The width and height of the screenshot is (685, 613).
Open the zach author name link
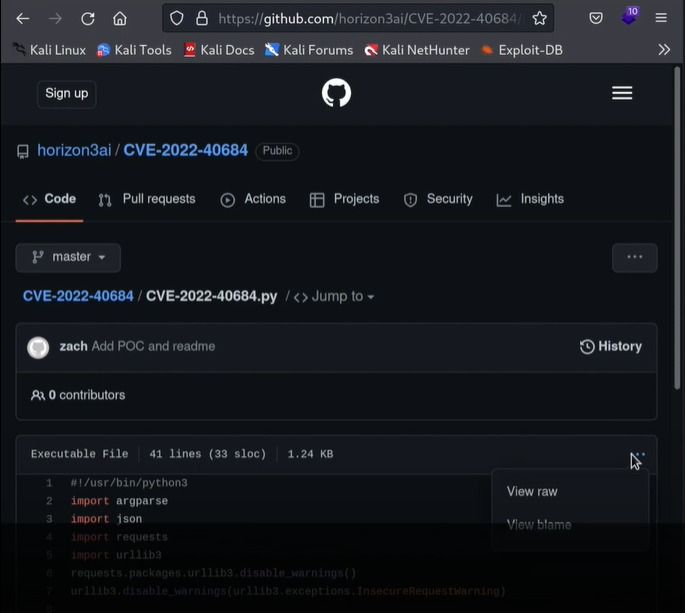pos(73,346)
